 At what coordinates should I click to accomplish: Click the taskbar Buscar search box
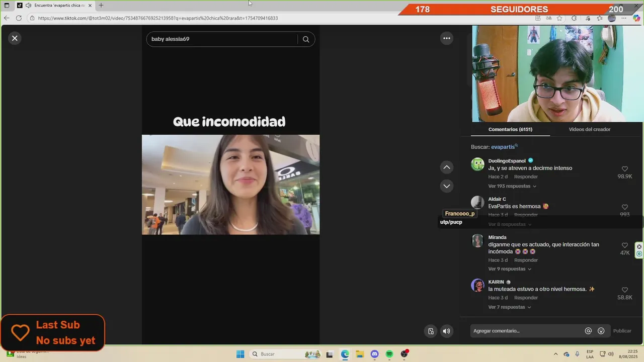(286, 354)
